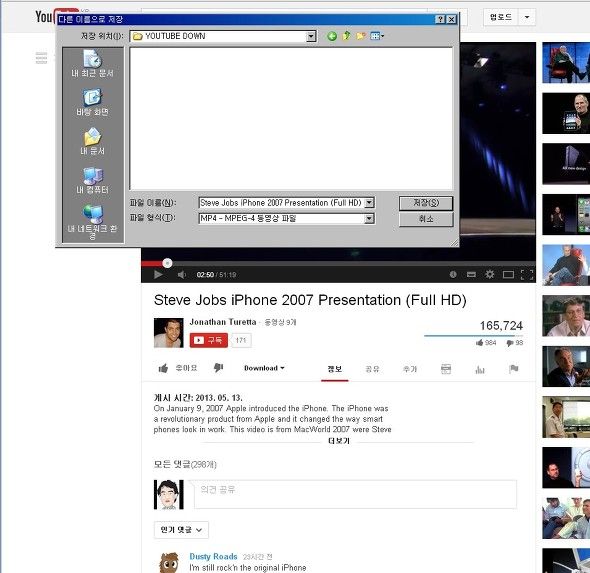Report video with flag icon

513,369
